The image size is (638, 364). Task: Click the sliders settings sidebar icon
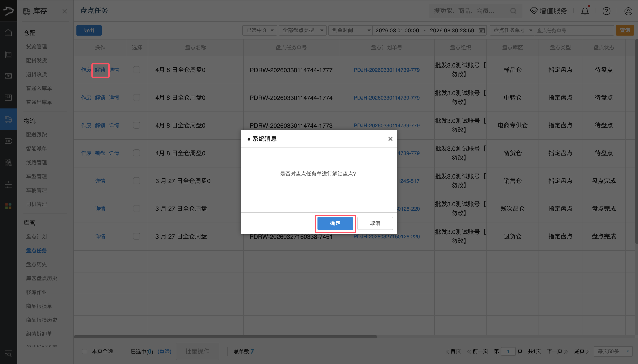click(8, 185)
